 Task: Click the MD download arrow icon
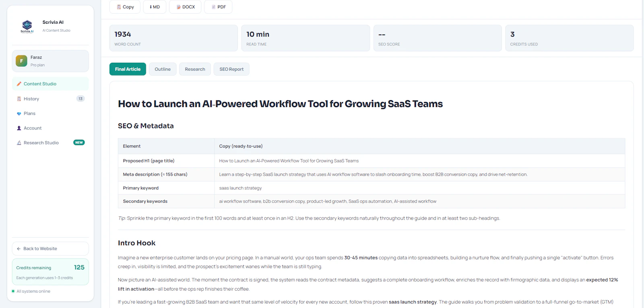[151, 7]
